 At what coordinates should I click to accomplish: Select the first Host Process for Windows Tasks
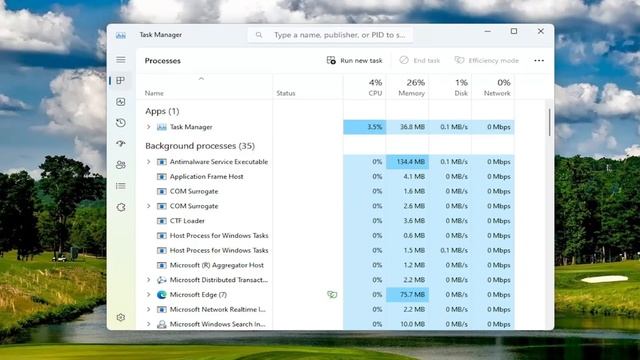pyautogui.click(x=326, y=236)
